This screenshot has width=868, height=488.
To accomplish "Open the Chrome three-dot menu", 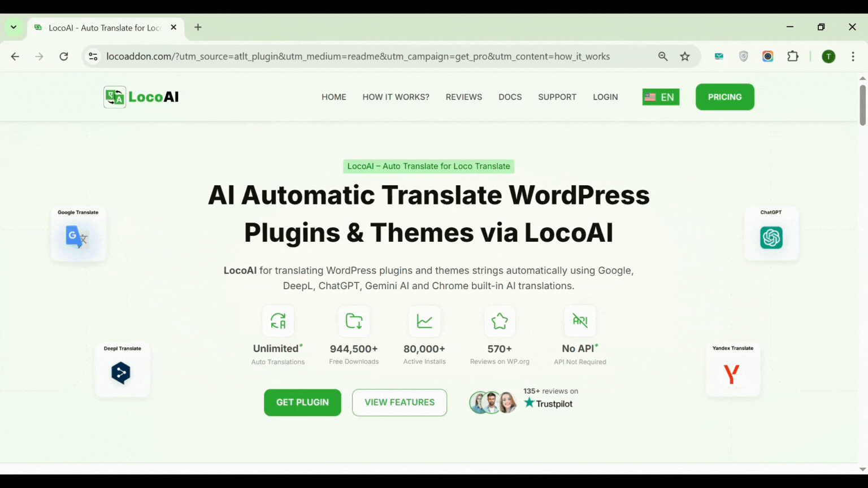I will tap(853, 56).
